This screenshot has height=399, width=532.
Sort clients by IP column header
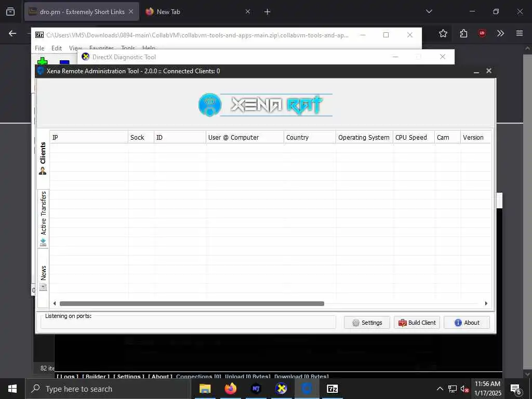point(89,137)
